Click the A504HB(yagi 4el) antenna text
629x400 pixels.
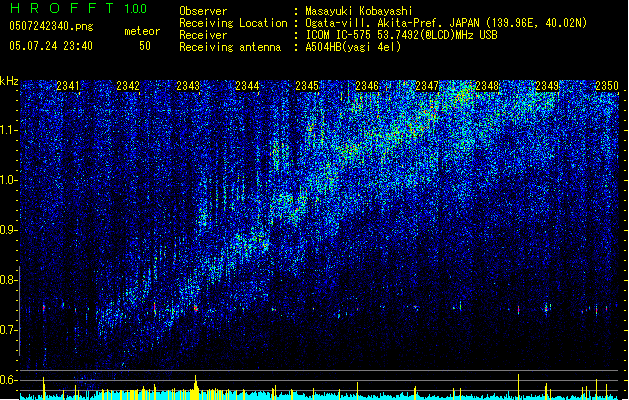coord(353,47)
